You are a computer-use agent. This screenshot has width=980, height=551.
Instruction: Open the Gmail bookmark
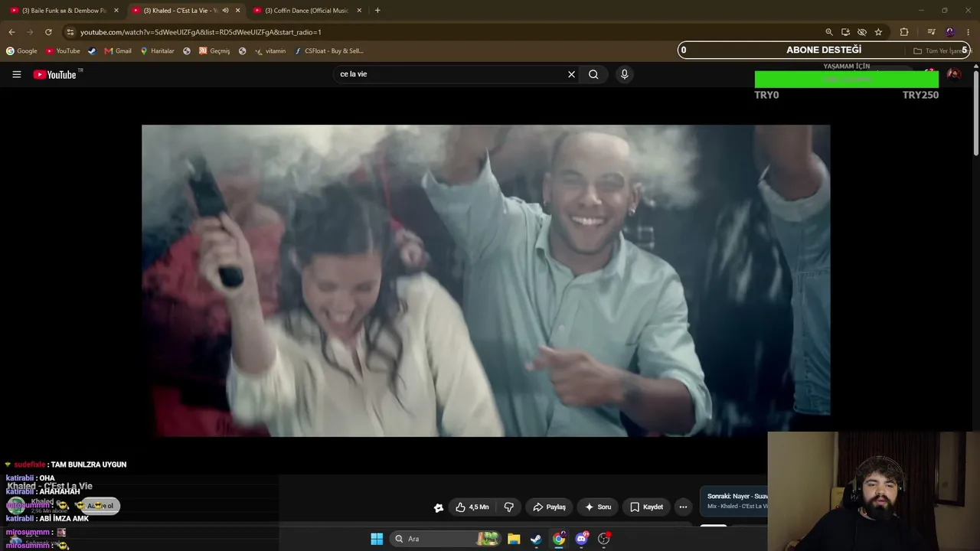click(x=118, y=51)
